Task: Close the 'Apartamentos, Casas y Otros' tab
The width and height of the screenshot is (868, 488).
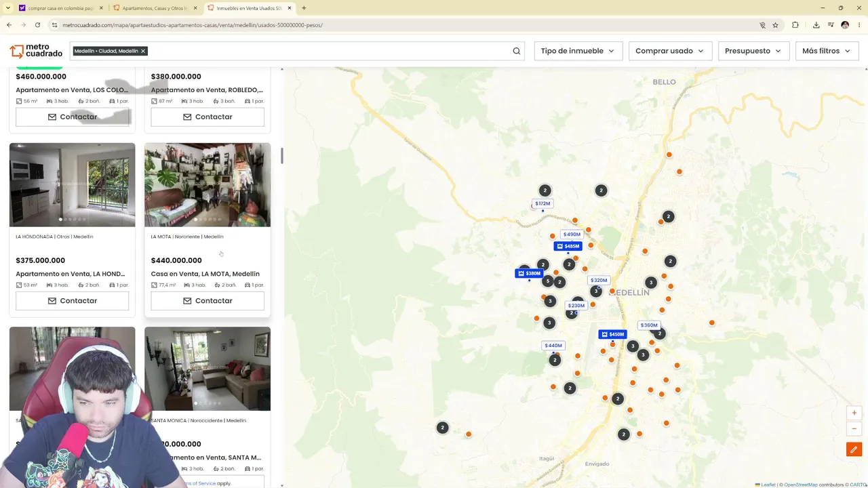Action: click(195, 8)
